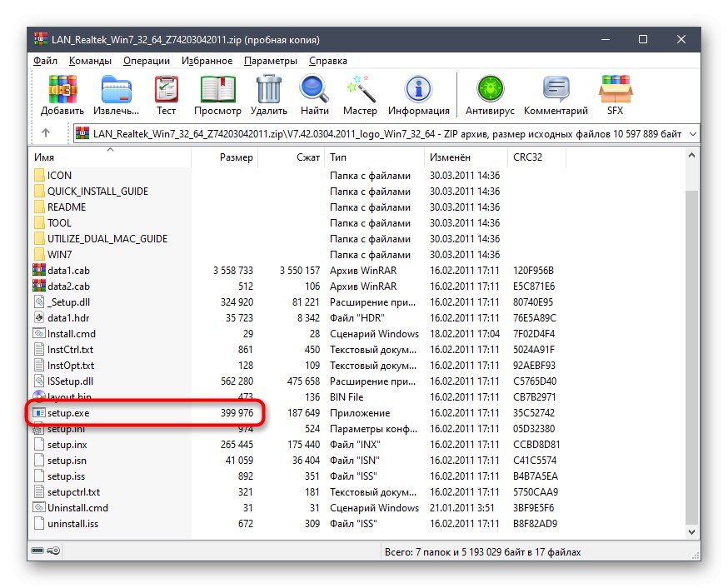728x588 pixels.
Task: Open the Операции menu
Action: (147, 61)
